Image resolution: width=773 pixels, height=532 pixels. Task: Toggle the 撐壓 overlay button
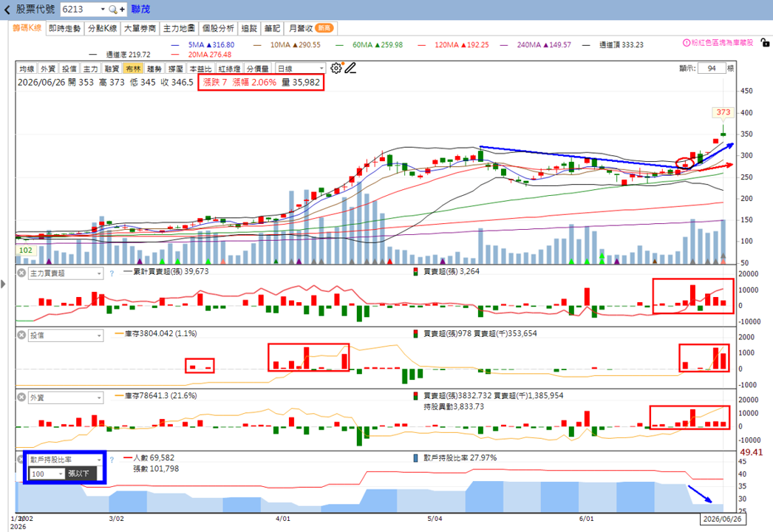pyautogui.click(x=176, y=69)
